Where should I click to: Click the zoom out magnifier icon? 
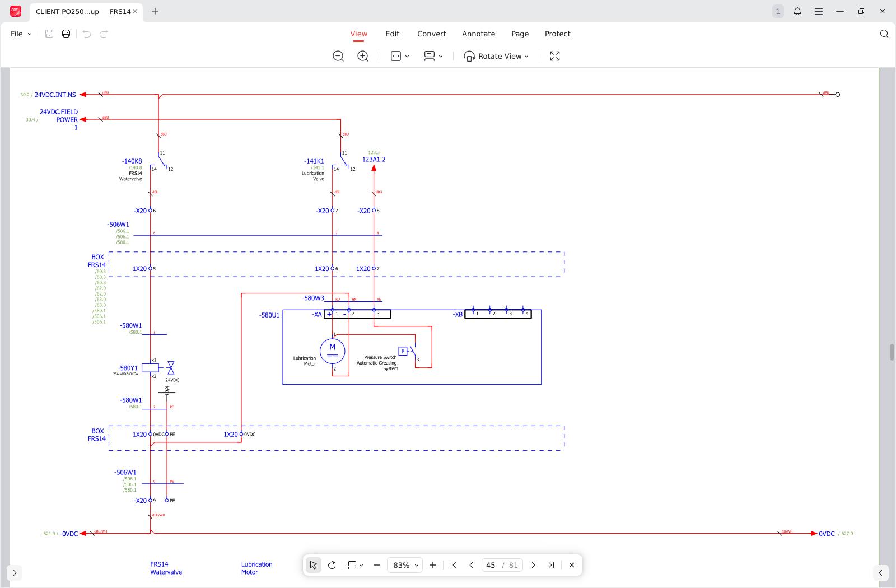click(338, 56)
